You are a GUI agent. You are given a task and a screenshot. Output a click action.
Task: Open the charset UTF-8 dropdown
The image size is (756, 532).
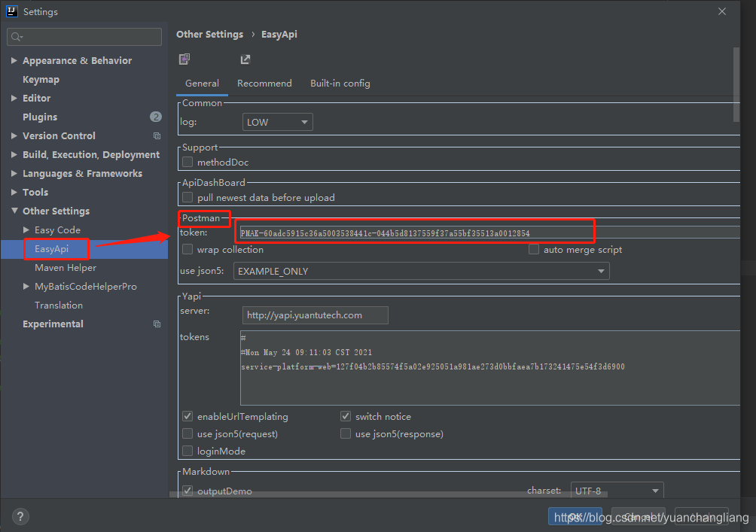[617, 491]
